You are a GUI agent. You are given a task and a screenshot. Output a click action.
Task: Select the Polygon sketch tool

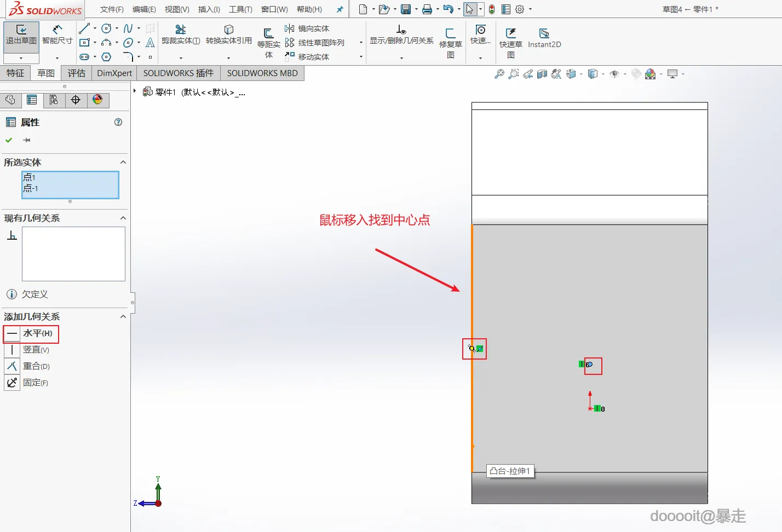click(106, 57)
